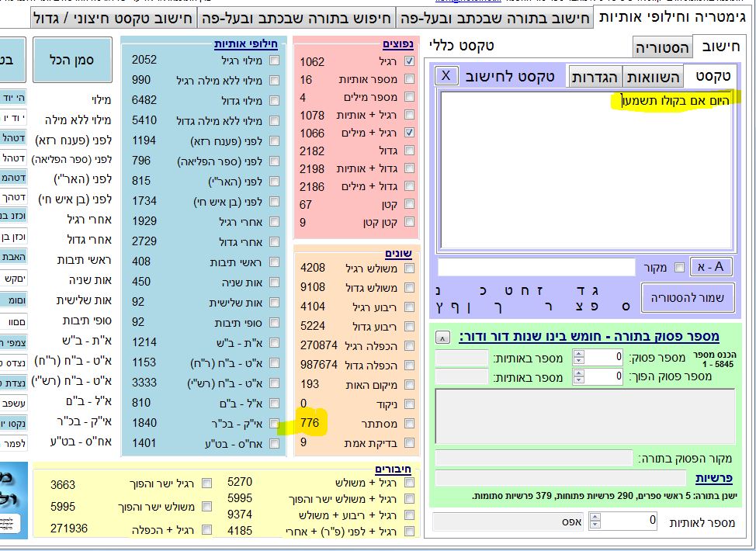The height and width of the screenshot is (551, 756).
Task: Select the השוואות tab
Action: (x=654, y=76)
